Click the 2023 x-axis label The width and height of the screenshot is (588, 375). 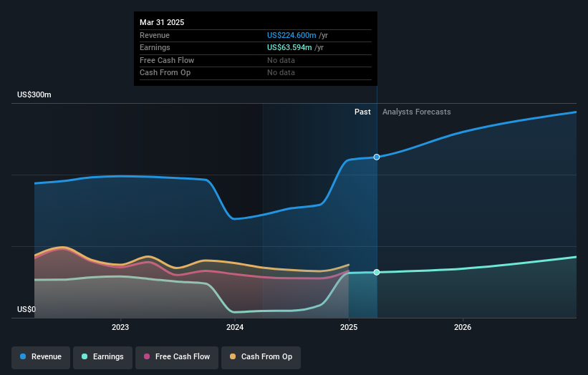[x=120, y=327]
